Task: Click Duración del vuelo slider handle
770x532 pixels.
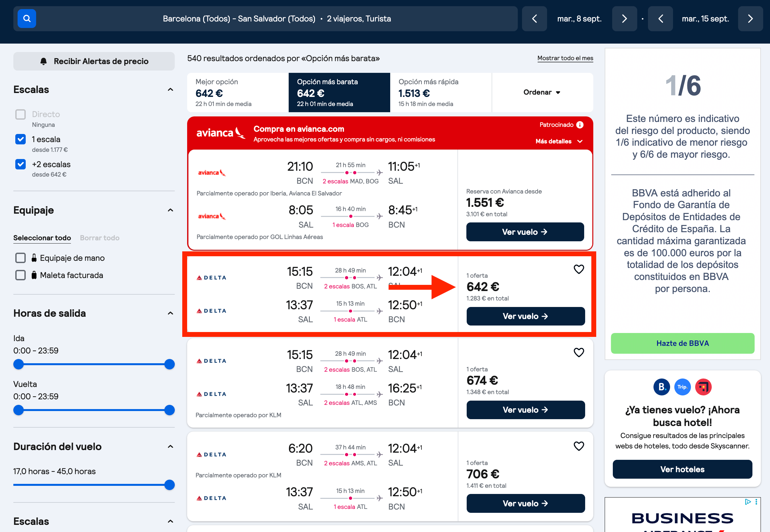Action: (170, 485)
